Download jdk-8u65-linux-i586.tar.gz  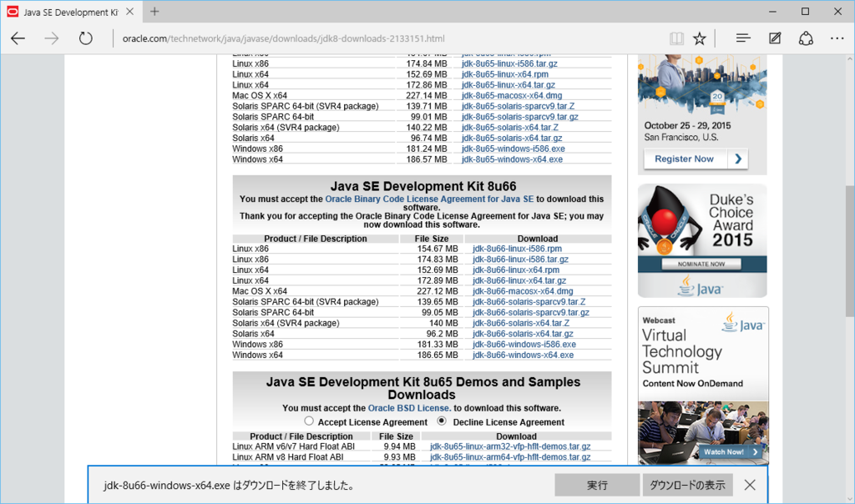[509, 63]
